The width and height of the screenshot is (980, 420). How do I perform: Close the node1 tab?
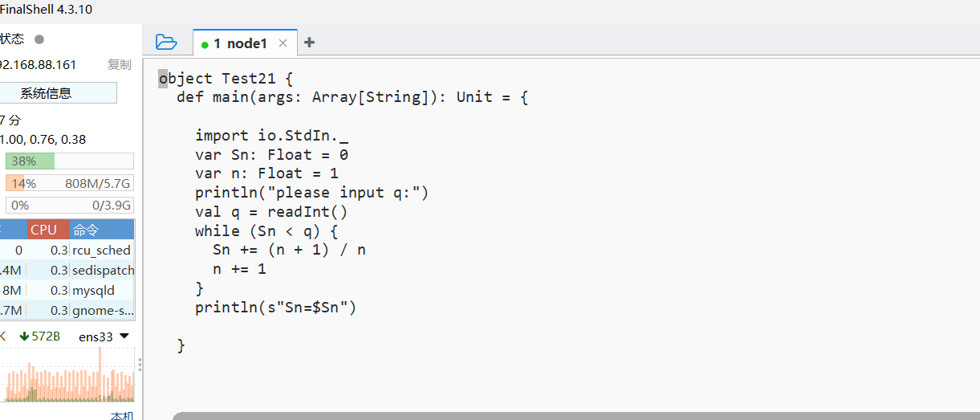[x=283, y=43]
